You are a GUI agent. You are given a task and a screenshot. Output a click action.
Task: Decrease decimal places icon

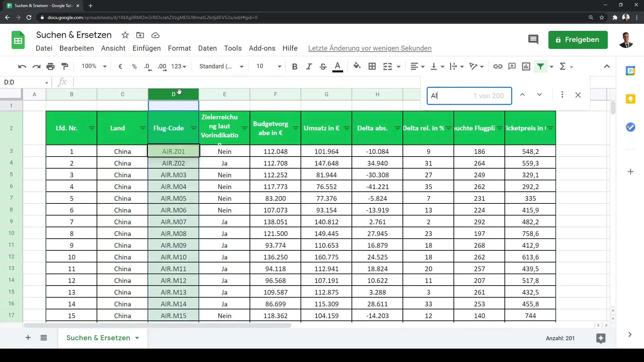tap(148, 66)
